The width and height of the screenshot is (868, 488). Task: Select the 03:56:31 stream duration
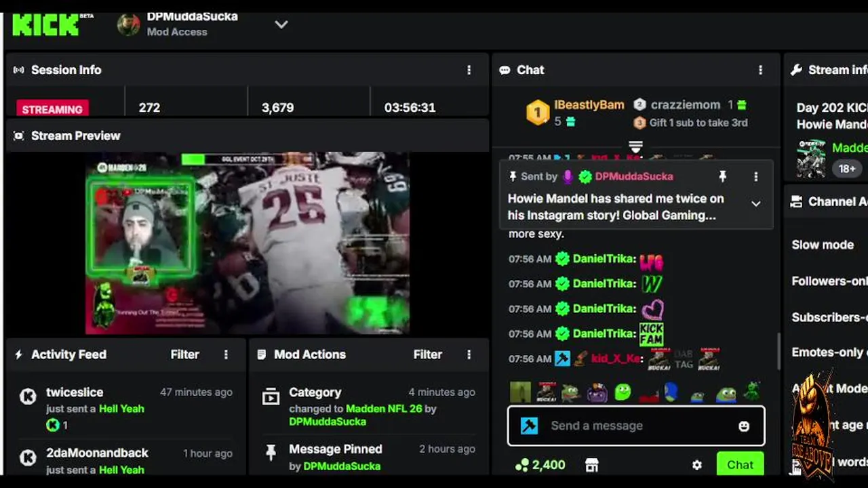tap(410, 108)
